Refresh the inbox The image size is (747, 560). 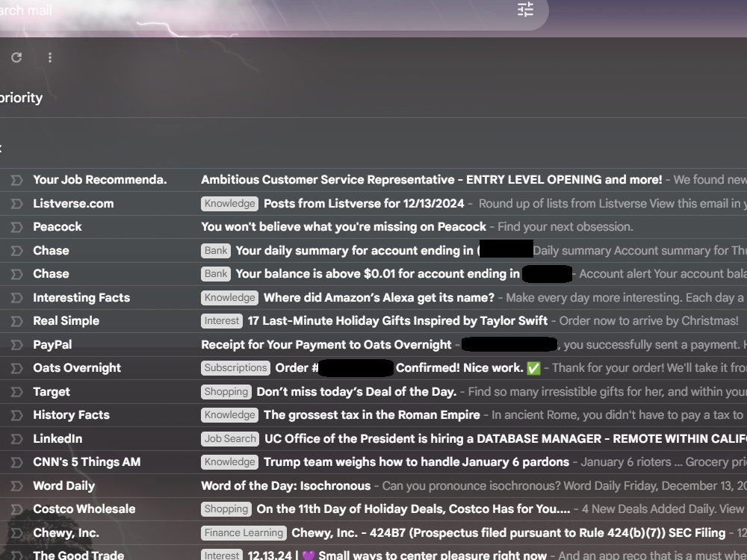(x=16, y=57)
